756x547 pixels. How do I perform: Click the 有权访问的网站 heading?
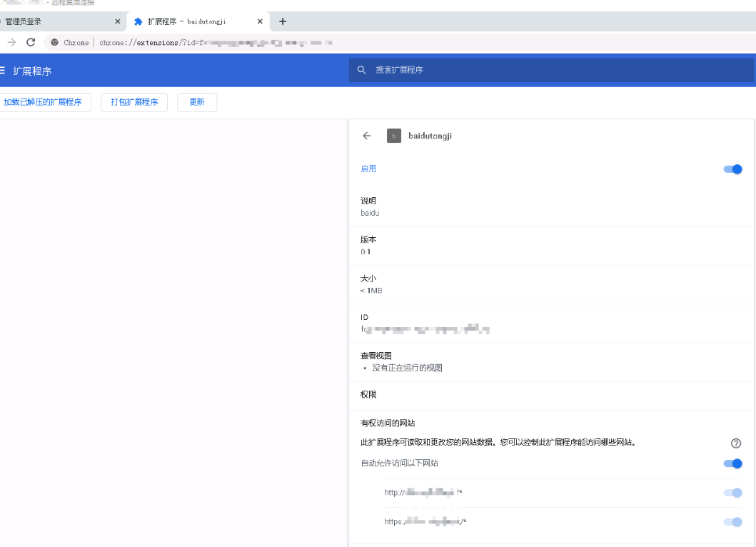click(x=388, y=423)
